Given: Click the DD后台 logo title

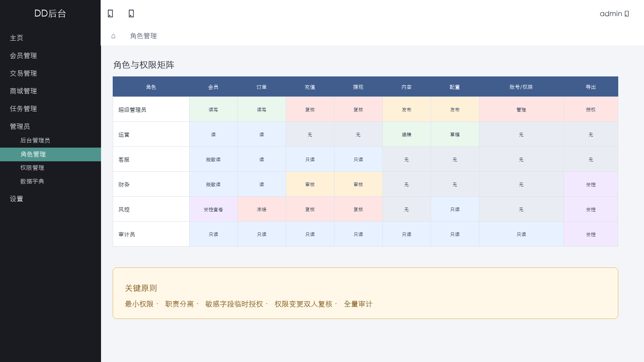Looking at the screenshot, I should click(x=50, y=13).
